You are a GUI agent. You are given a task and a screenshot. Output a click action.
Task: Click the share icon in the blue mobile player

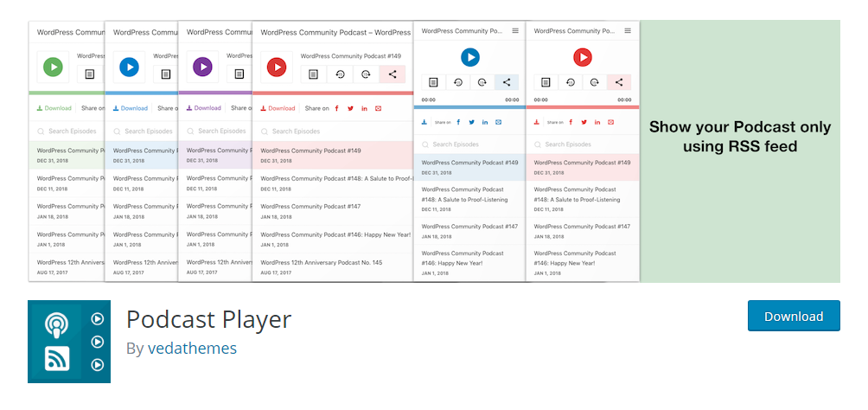(x=507, y=82)
